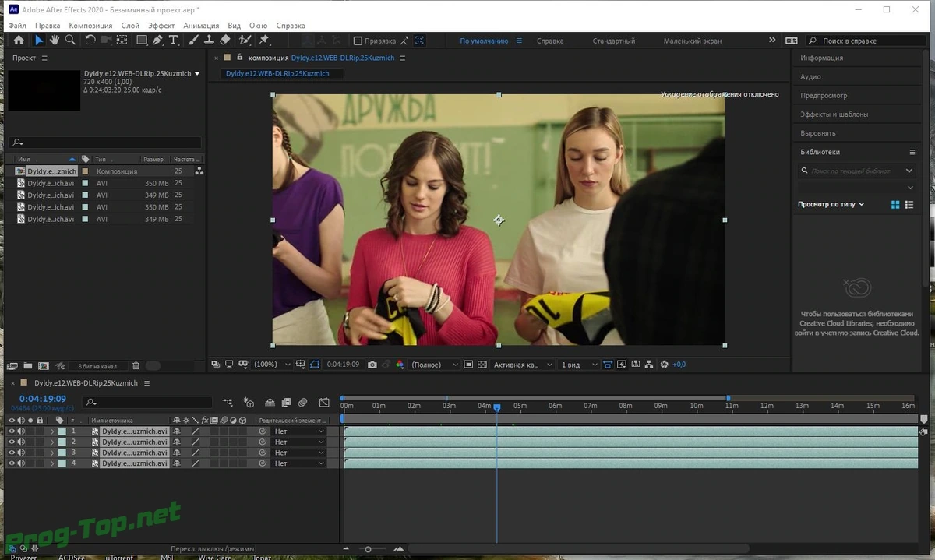This screenshot has height=560, width=935.
Task: Open the Анимация menu
Action: coord(201,26)
